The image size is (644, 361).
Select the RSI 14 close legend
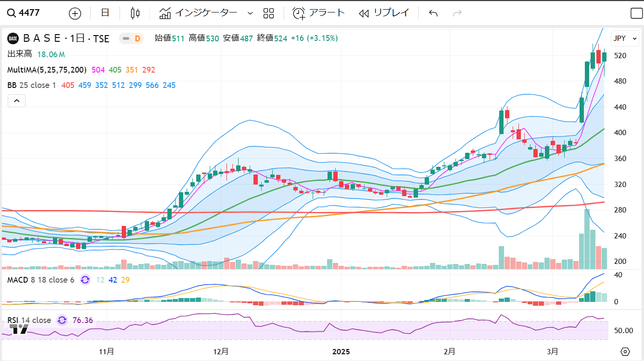pos(29,320)
